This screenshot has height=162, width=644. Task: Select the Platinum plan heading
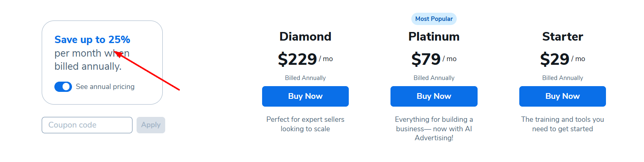(x=434, y=37)
